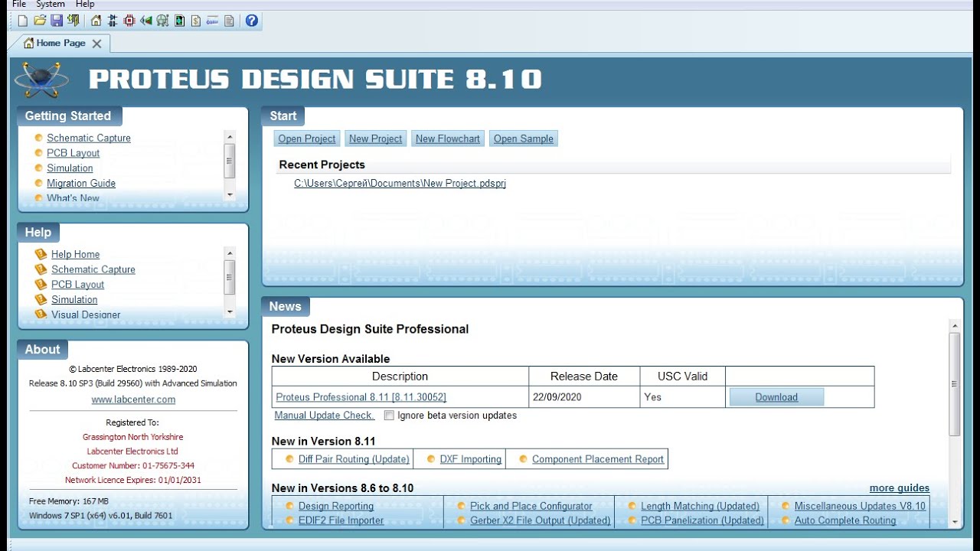Click Download for Proteus Professional 8.11
The height and width of the screenshot is (551, 980).
[776, 397]
